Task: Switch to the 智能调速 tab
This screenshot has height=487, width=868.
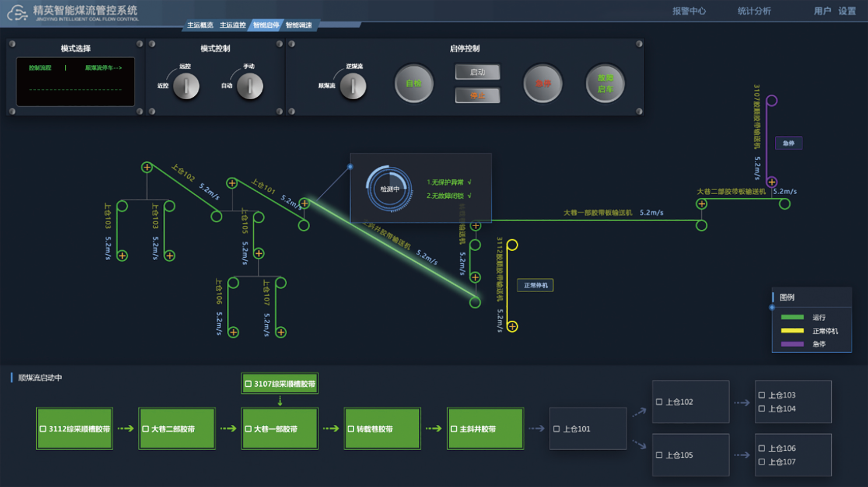Action: [299, 25]
